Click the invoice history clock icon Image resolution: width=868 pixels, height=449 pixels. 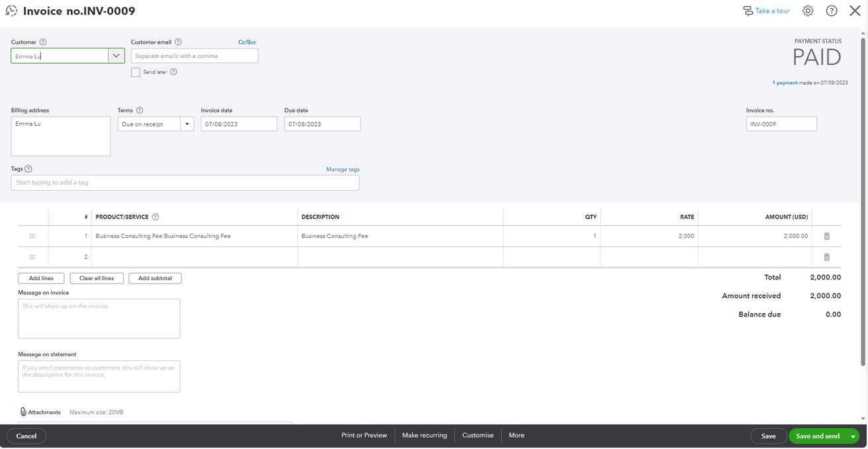11,11
